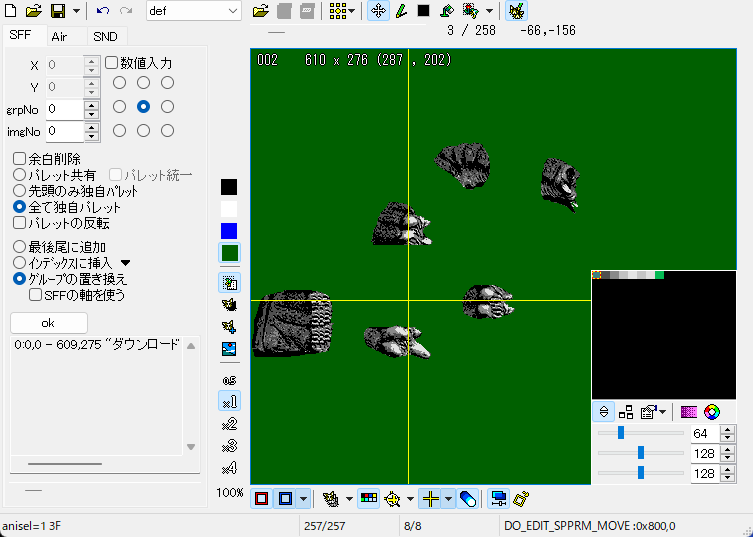Open the color wheel picker

pyautogui.click(x=712, y=412)
